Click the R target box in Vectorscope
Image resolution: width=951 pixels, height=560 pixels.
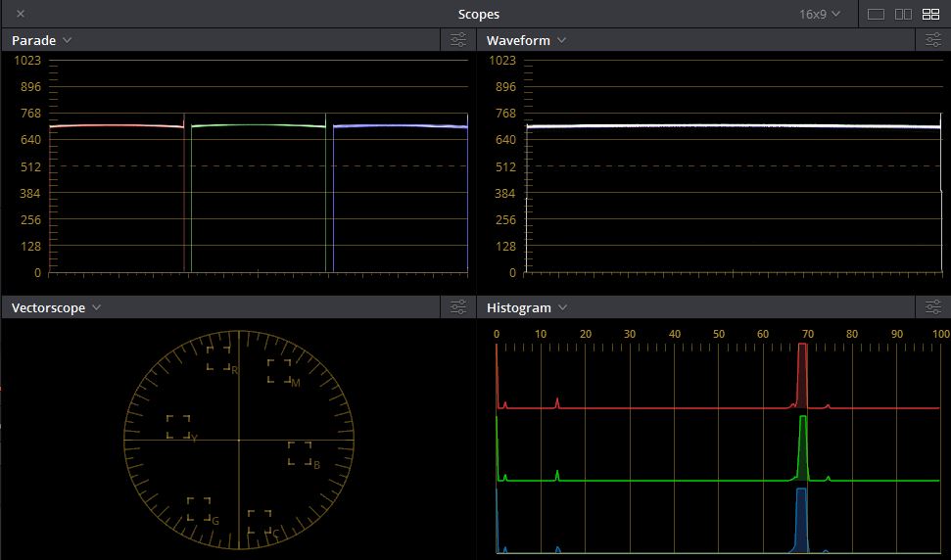[218, 357]
